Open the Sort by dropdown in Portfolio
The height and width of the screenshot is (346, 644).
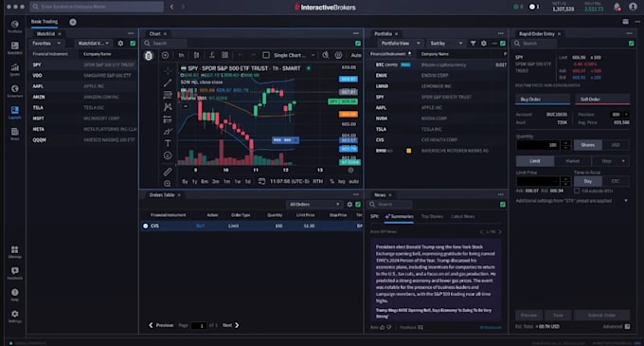pos(446,44)
